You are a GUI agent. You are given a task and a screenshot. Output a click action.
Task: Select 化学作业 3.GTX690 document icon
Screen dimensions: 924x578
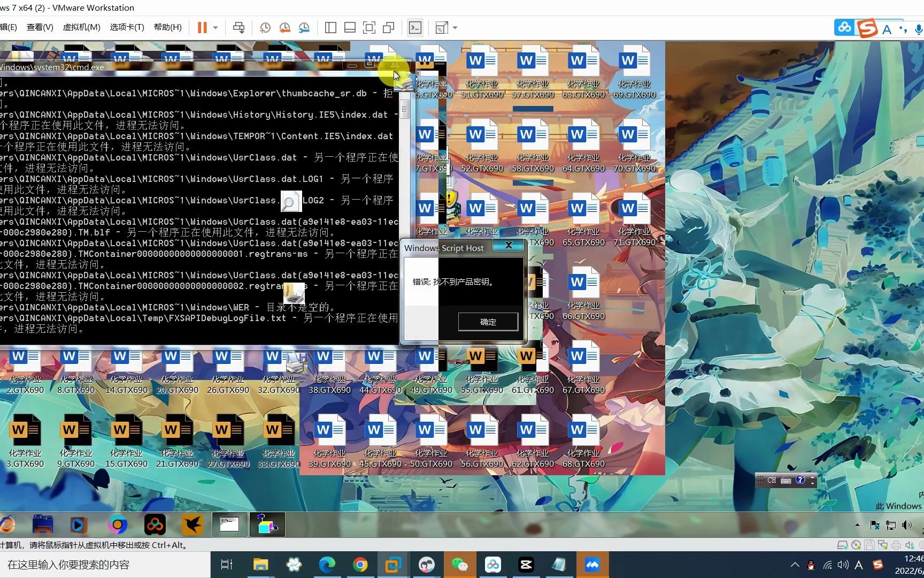(25, 442)
